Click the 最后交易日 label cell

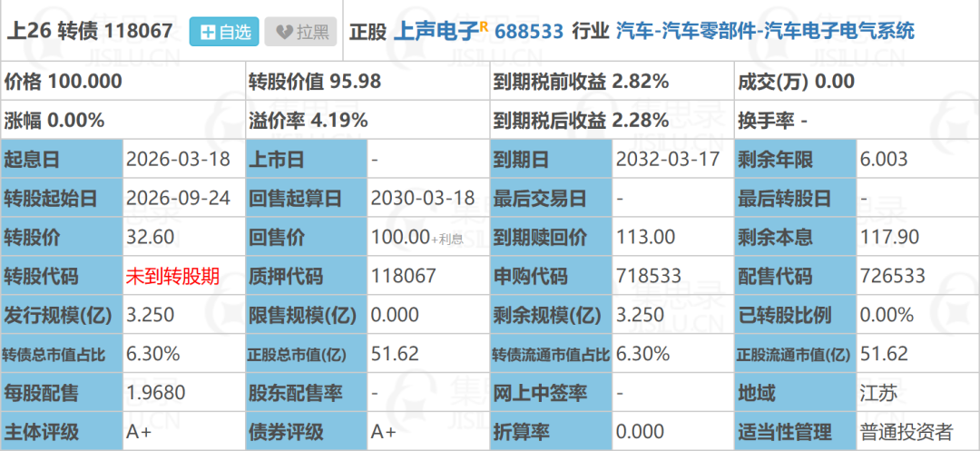(552, 198)
